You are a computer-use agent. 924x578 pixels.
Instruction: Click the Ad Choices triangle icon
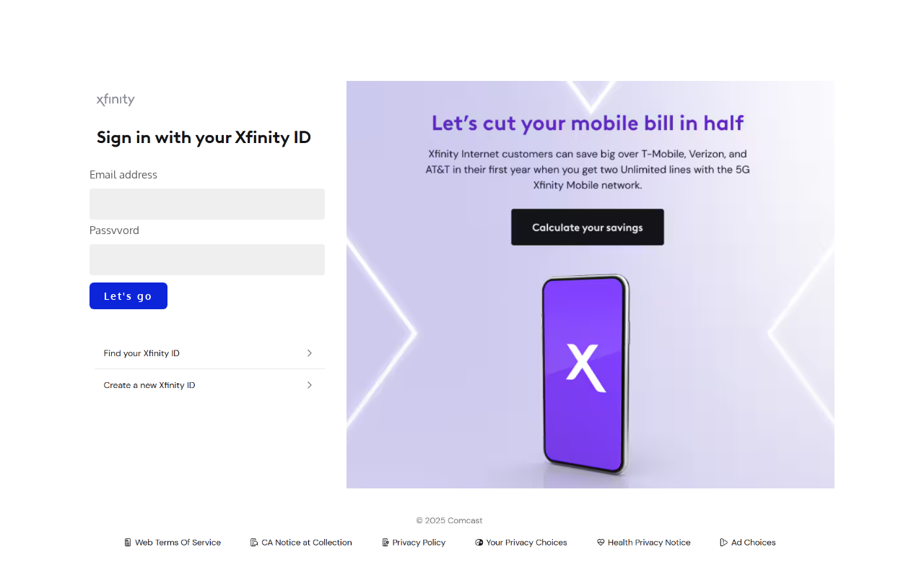[723, 543]
